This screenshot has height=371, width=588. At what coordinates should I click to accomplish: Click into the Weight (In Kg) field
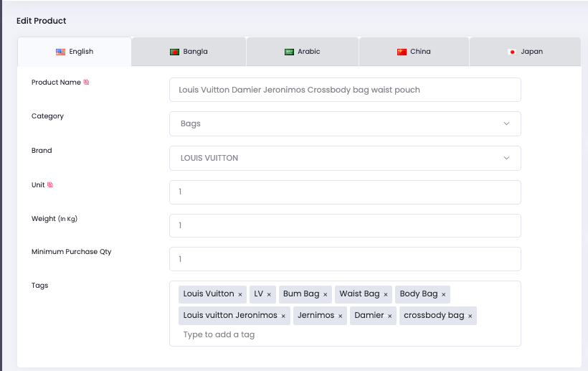345,225
